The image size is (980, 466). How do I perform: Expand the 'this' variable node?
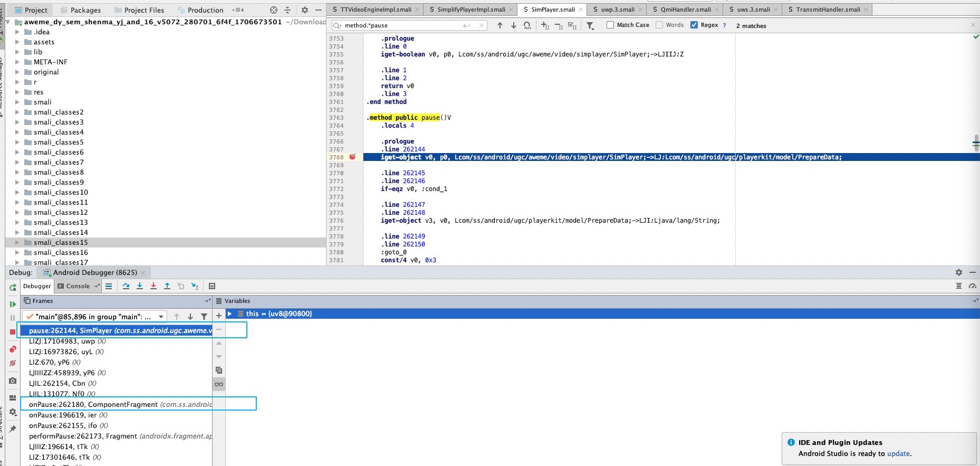[229, 313]
